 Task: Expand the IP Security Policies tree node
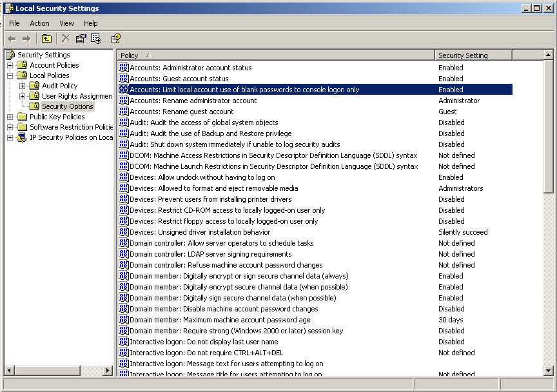point(10,137)
